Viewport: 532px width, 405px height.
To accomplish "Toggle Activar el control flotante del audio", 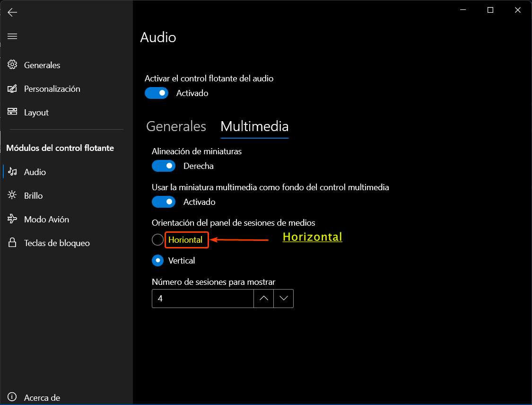I will point(157,93).
